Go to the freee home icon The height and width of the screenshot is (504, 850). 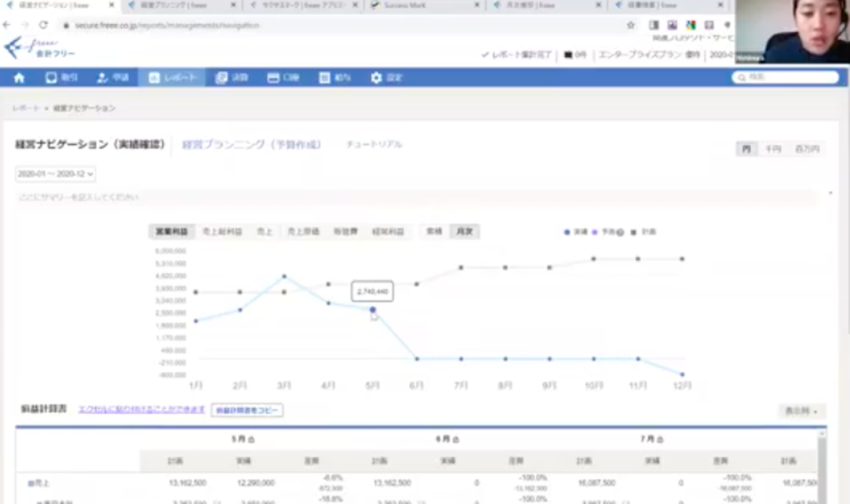pos(19,77)
